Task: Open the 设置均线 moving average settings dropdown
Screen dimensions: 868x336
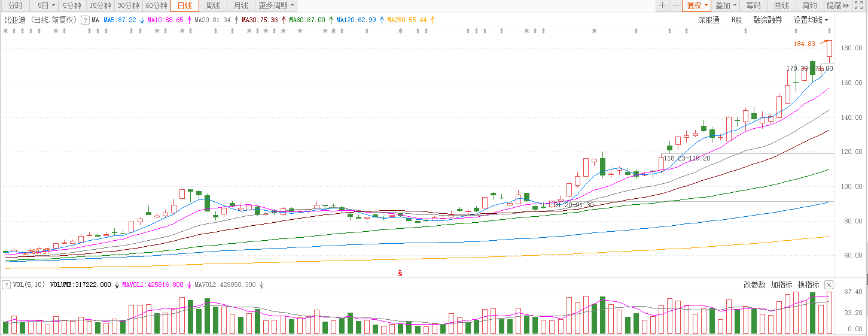Action: tap(811, 20)
